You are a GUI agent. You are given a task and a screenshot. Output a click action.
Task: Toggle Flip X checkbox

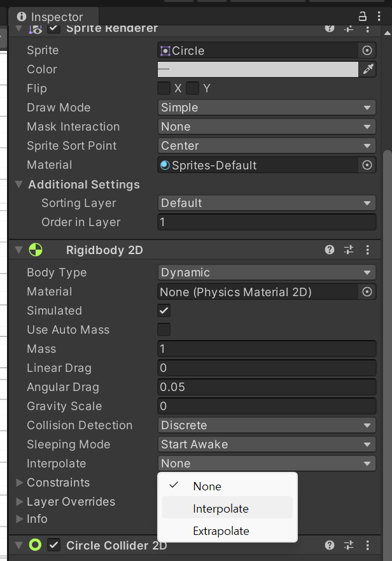point(164,88)
